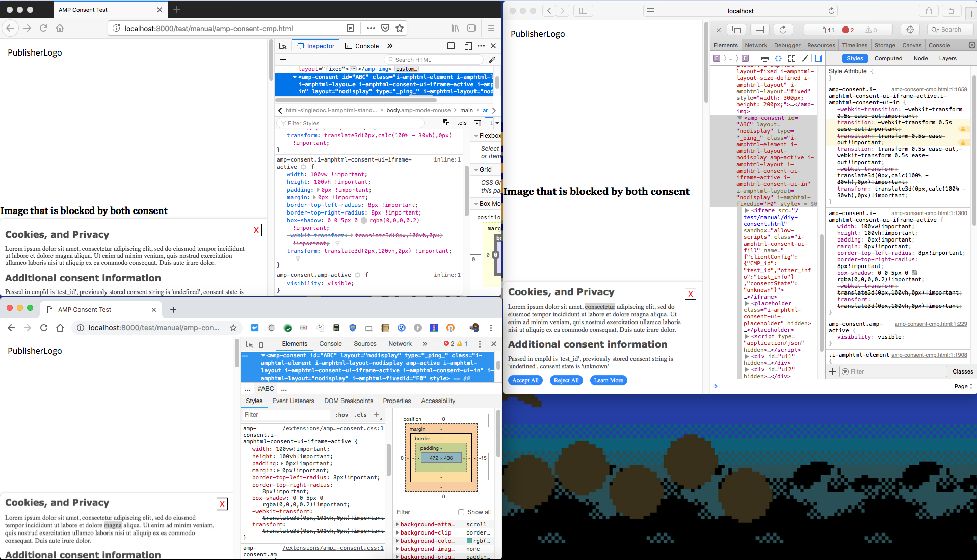Click the element selection crosshair in Safari inspector
The image size is (977, 560).
pyautogui.click(x=911, y=29)
